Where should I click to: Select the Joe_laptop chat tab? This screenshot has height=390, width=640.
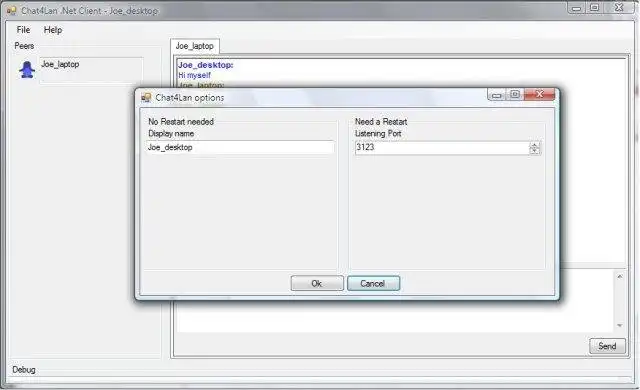click(195, 46)
